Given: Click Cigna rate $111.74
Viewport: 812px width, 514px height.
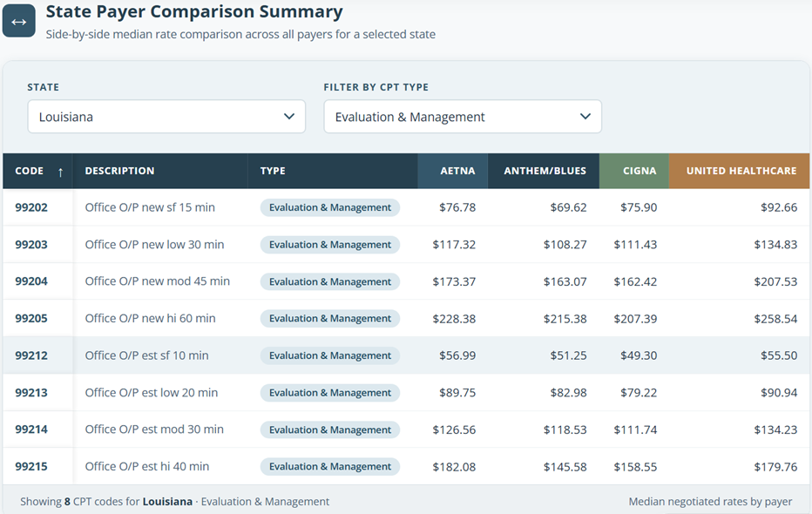Looking at the screenshot, I should click(635, 429).
